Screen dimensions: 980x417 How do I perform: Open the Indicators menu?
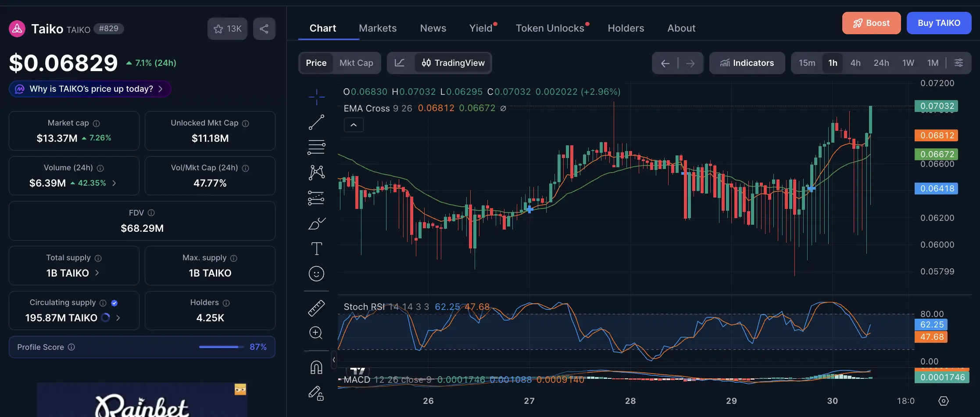(747, 63)
